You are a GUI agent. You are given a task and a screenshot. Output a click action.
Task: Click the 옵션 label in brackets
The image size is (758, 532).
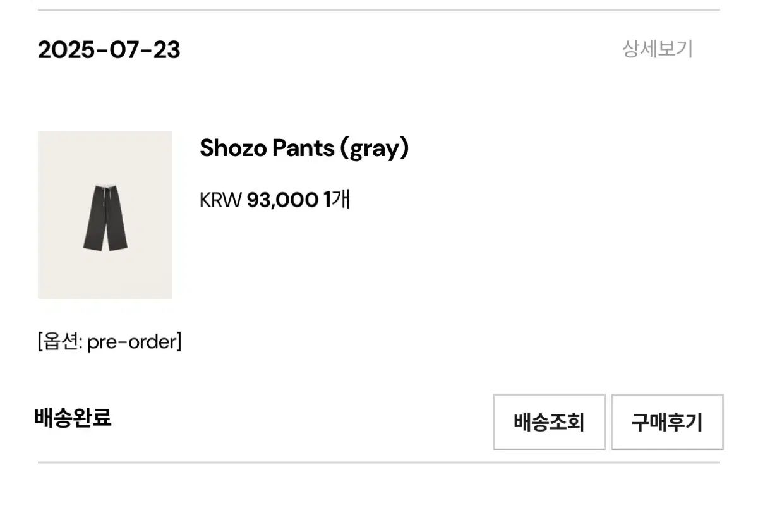pos(59,342)
